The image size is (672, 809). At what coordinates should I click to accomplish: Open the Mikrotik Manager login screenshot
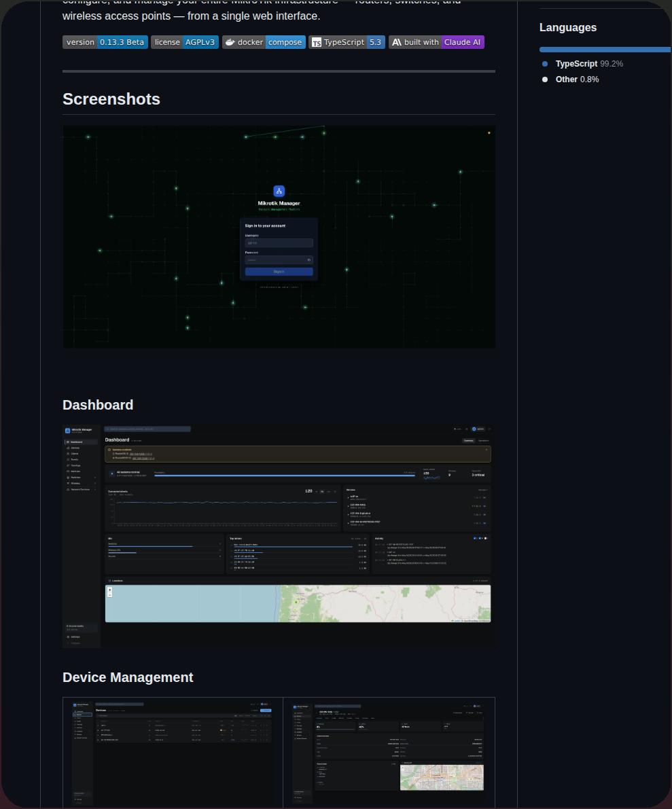pyautogui.click(x=279, y=237)
